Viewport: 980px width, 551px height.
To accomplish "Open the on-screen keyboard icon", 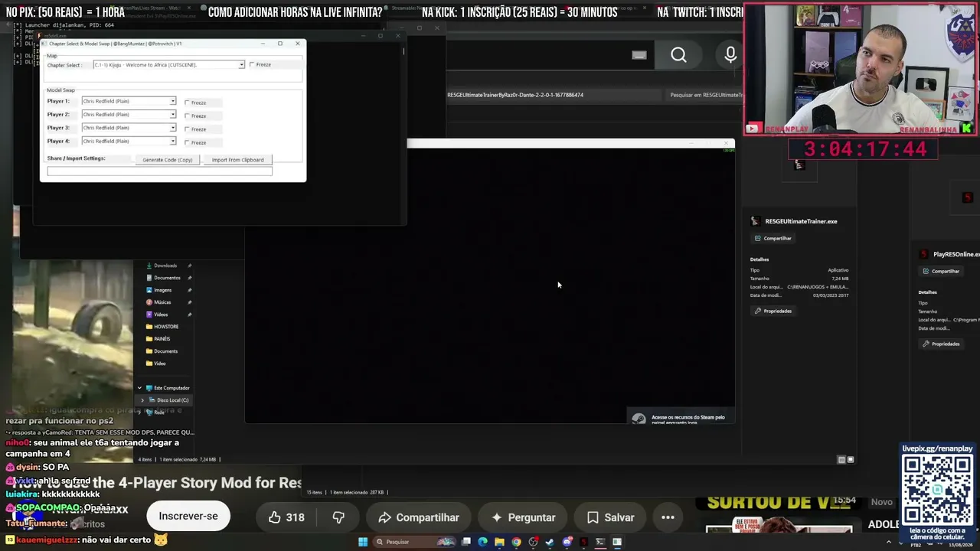I will pos(639,55).
